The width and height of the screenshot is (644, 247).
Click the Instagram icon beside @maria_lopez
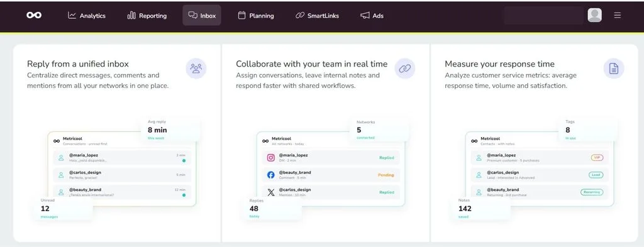tap(270, 158)
